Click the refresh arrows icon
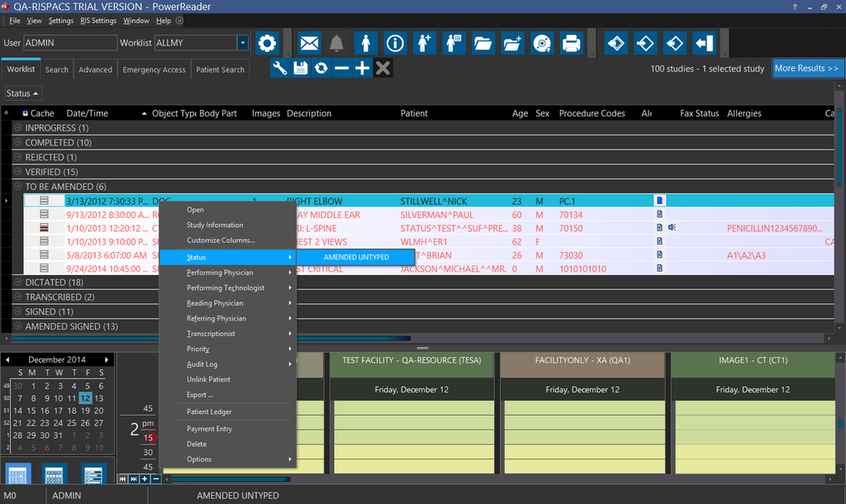The image size is (846, 504). (321, 69)
